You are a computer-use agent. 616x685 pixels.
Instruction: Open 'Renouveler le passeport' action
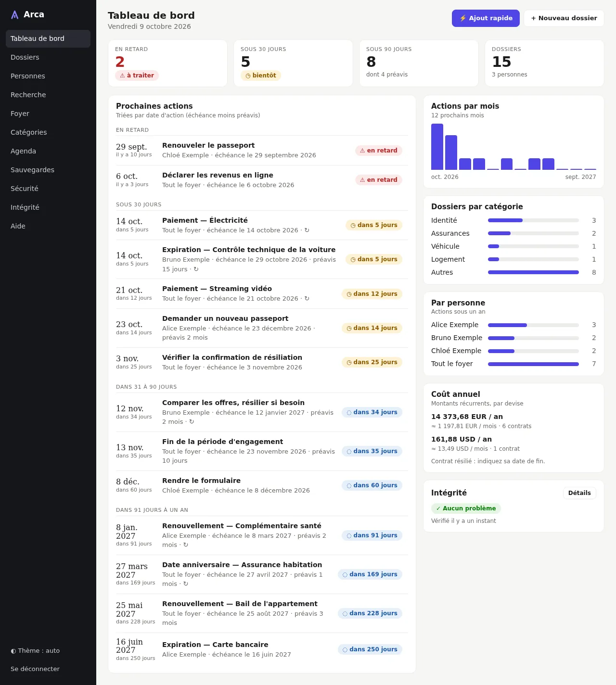pos(262,151)
